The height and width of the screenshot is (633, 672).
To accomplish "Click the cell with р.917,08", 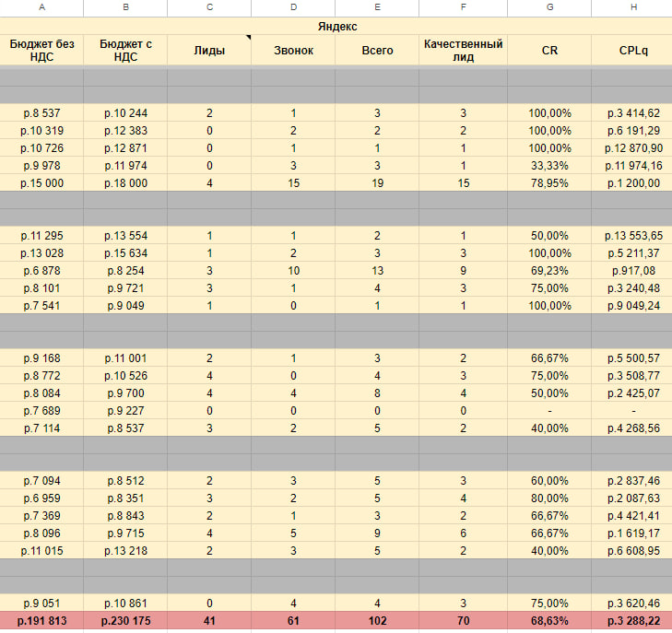I will (x=632, y=271).
